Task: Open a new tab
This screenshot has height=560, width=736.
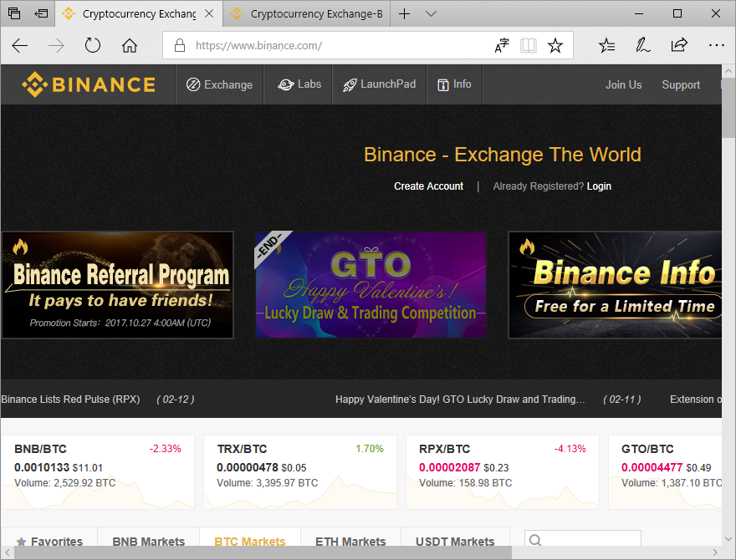Action: pyautogui.click(x=404, y=13)
